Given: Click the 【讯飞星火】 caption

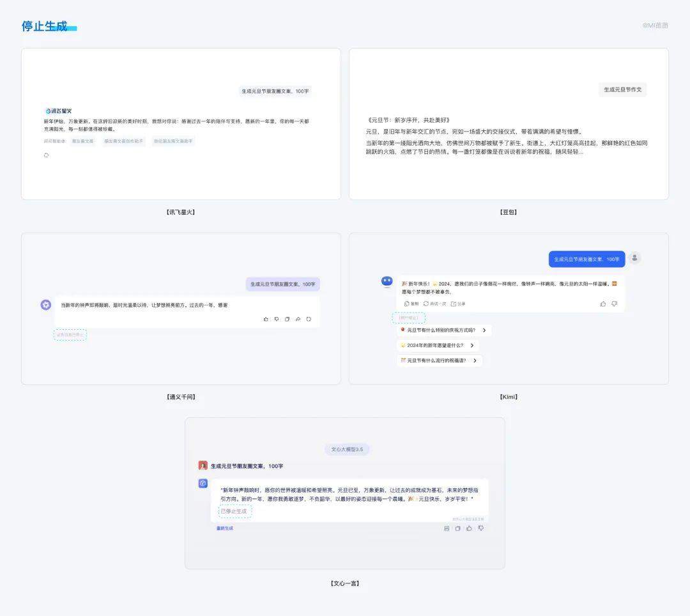Looking at the screenshot, I should click(181, 212).
